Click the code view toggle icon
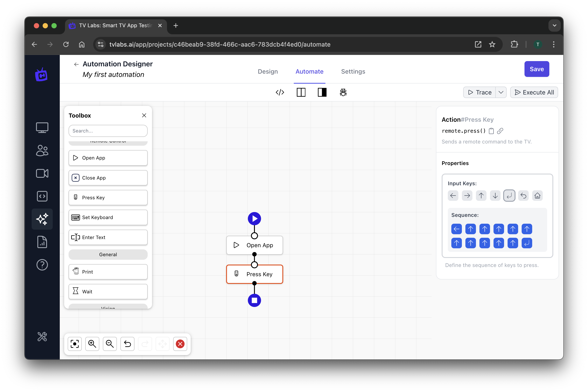 tap(279, 92)
